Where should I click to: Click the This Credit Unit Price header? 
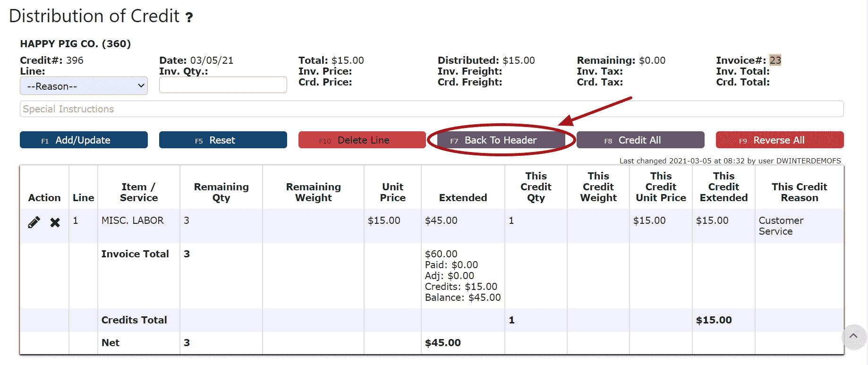click(661, 187)
